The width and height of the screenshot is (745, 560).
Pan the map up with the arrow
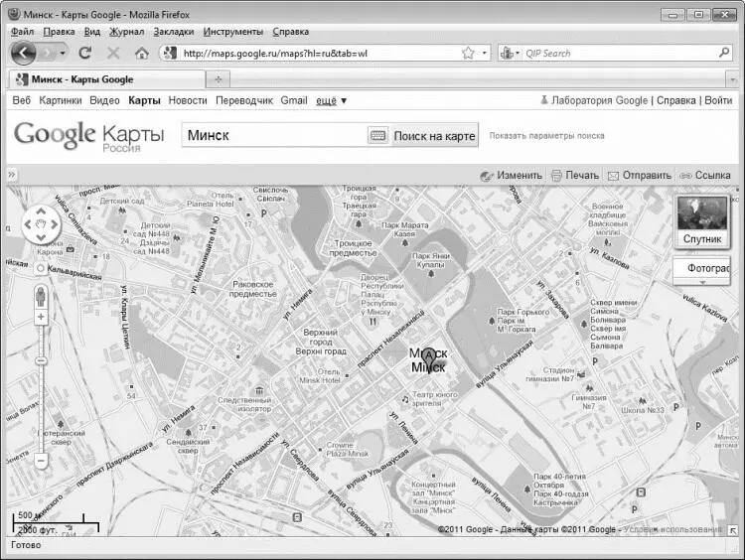[x=41, y=211]
